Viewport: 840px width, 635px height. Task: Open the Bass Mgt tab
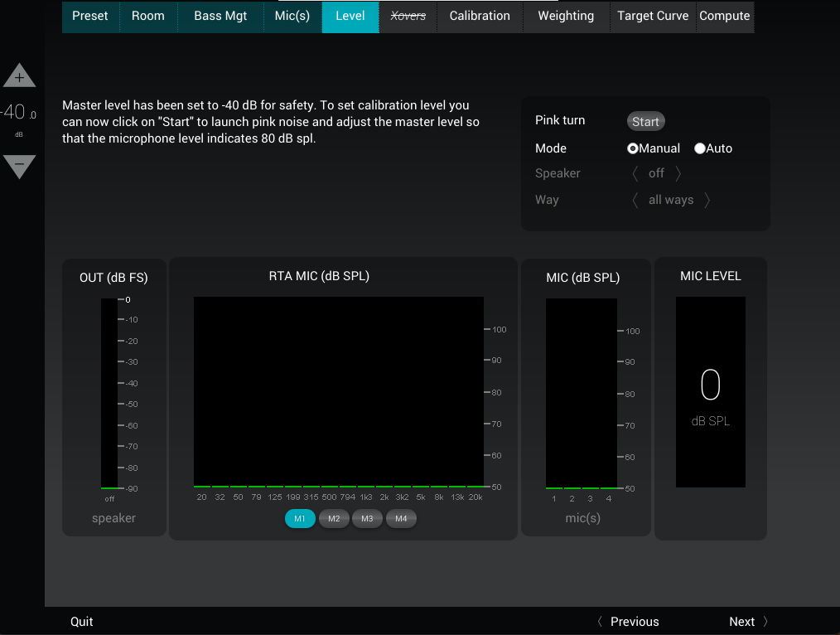click(220, 16)
